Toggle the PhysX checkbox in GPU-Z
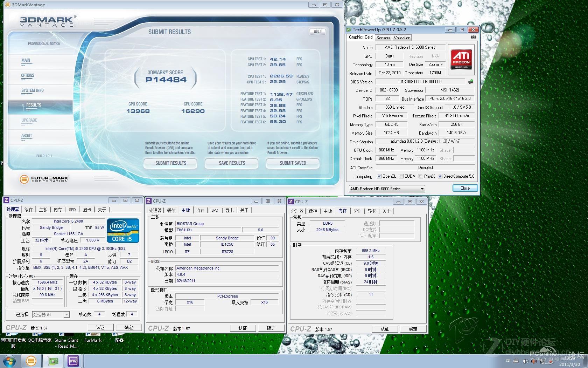Screen dimensions: 588x368 click(x=421, y=176)
